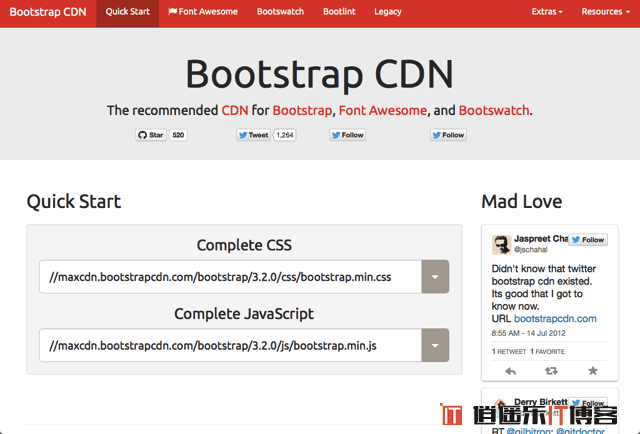Click the Bootstrap CDN brand link
640x434 pixels.
(x=48, y=12)
